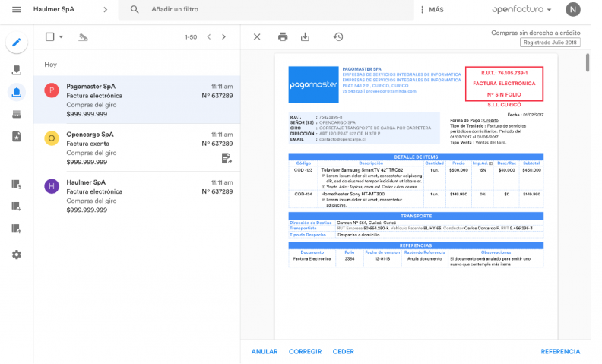The height and width of the screenshot is (364, 602).
Task: Expand the Haulmer SpA company chevron
Action: 105,10
